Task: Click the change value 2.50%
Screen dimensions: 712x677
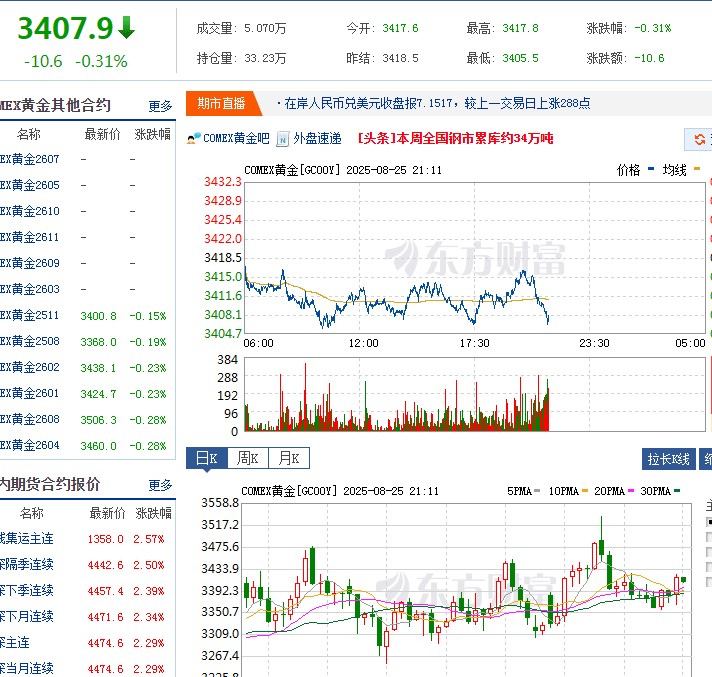Action: [x=148, y=565]
